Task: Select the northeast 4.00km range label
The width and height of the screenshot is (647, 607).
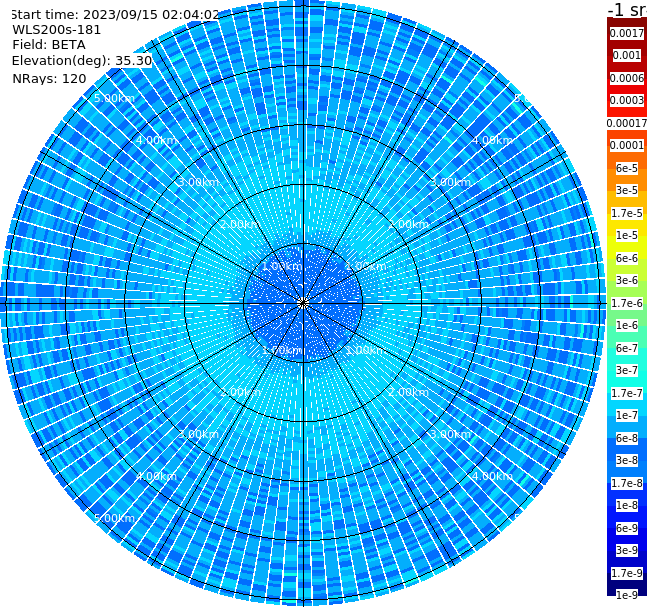Action: point(492,140)
